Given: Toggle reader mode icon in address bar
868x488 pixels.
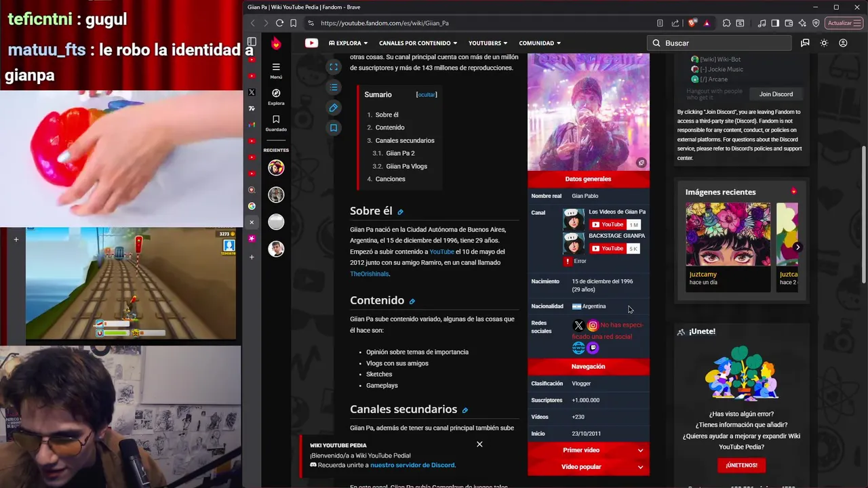Looking at the screenshot, I should coord(660,23).
